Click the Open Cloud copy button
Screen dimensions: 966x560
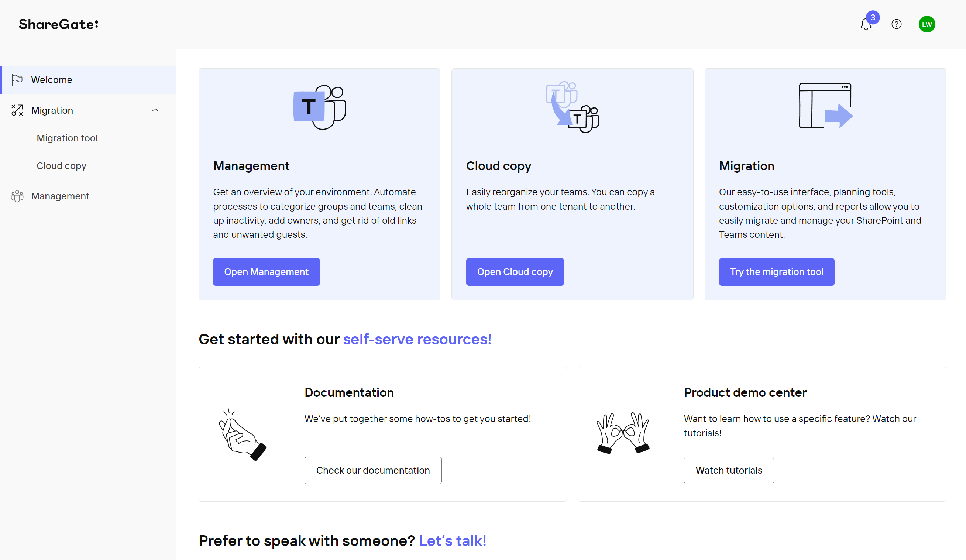(x=515, y=272)
